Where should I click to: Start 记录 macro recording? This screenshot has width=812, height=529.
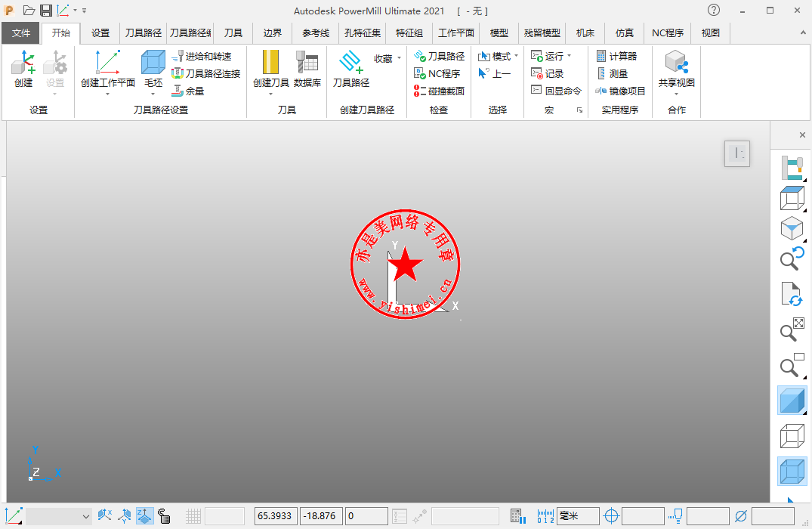[x=548, y=73]
